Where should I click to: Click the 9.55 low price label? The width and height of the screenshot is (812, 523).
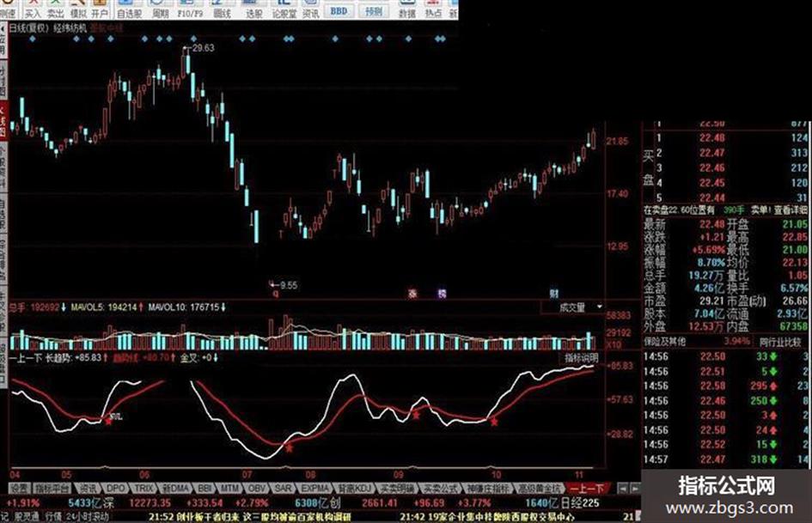[x=289, y=285]
